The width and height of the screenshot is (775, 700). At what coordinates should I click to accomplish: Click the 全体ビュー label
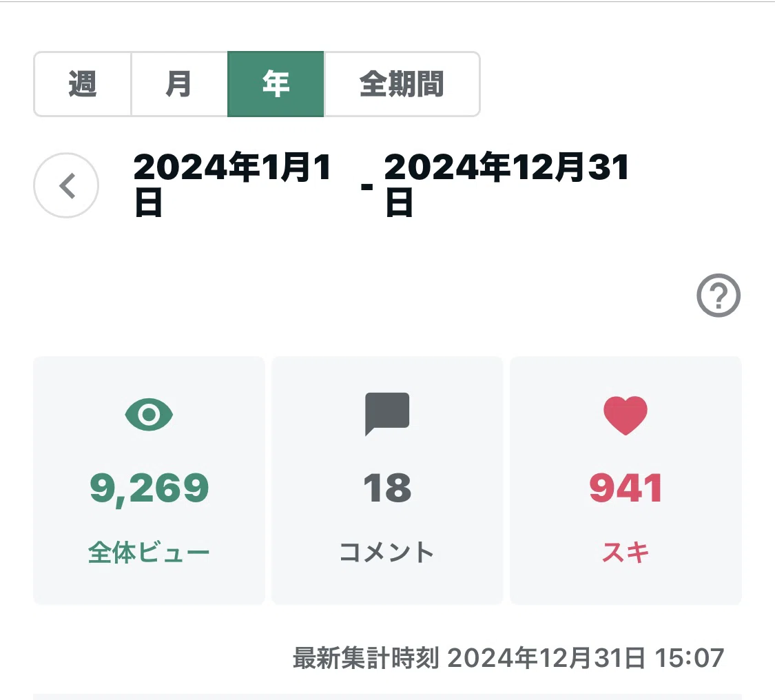(149, 552)
